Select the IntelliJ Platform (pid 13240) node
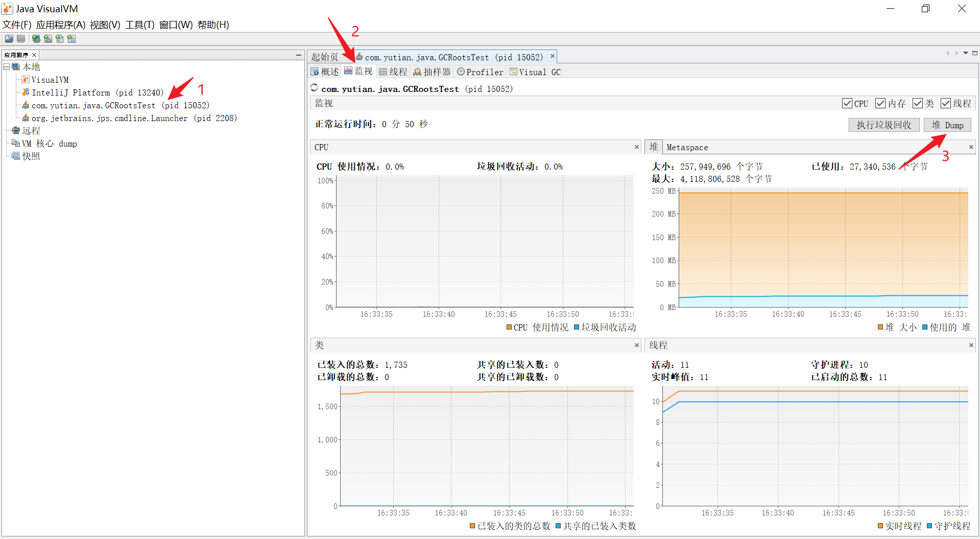 click(97, 92)
